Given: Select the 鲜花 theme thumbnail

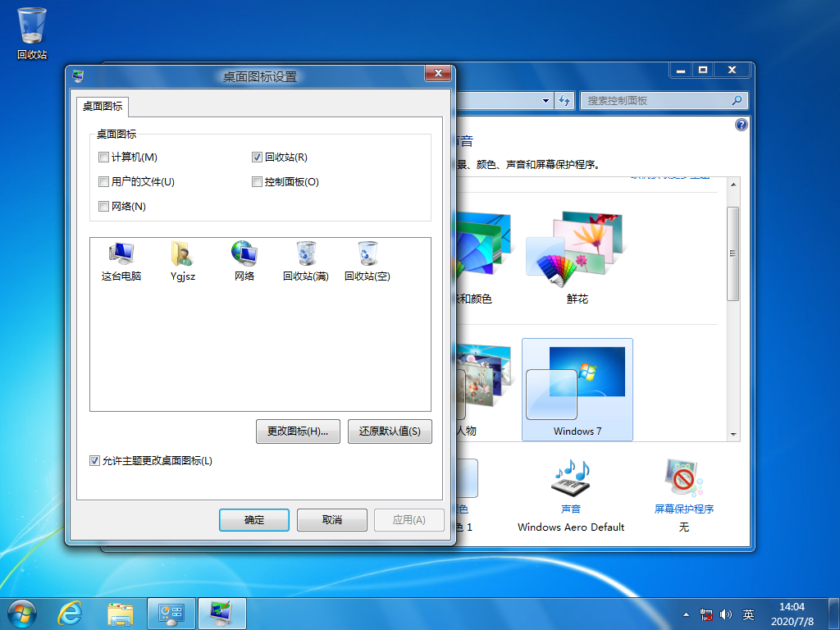Looking at the screenshot, I should coord(577,258).
